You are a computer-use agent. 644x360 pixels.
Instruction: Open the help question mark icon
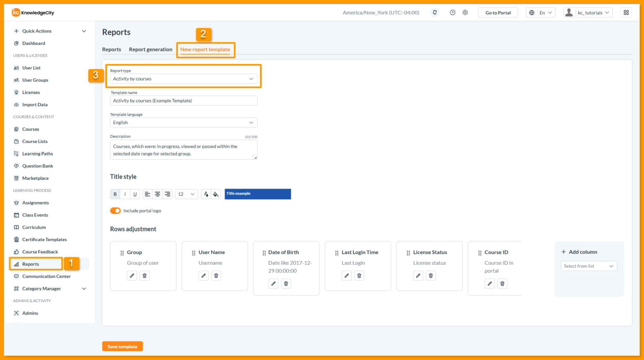click(453, 13)
